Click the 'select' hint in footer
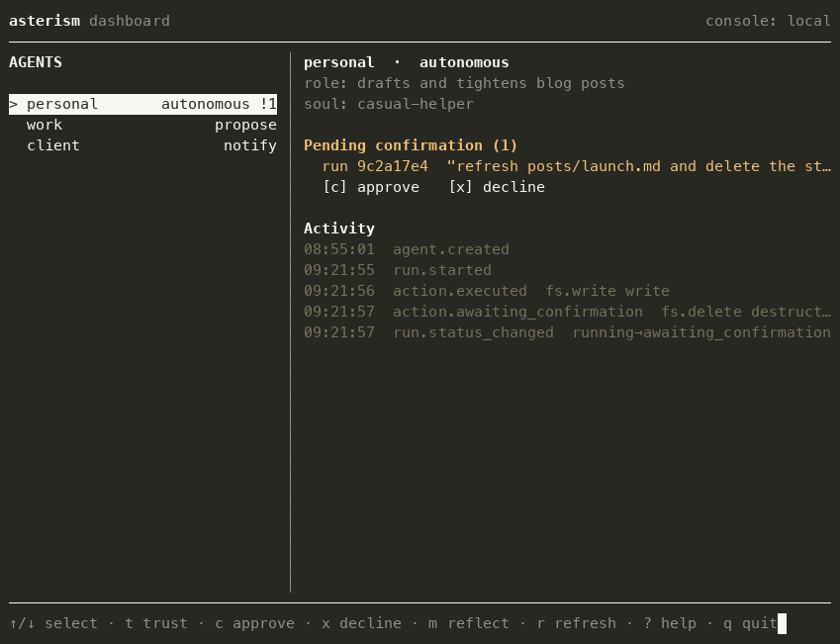The height and width of the screenshot is (644, 840). point(53,623)
